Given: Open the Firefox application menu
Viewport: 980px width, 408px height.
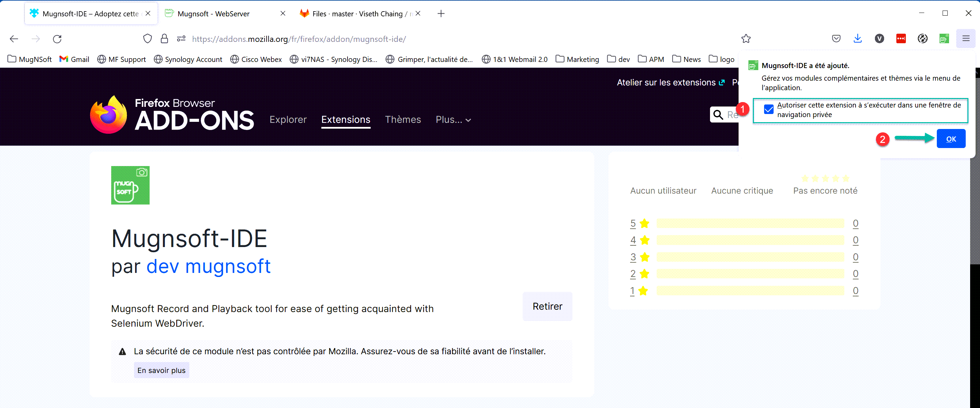Looking at the screenshot, I should point(966,39).
